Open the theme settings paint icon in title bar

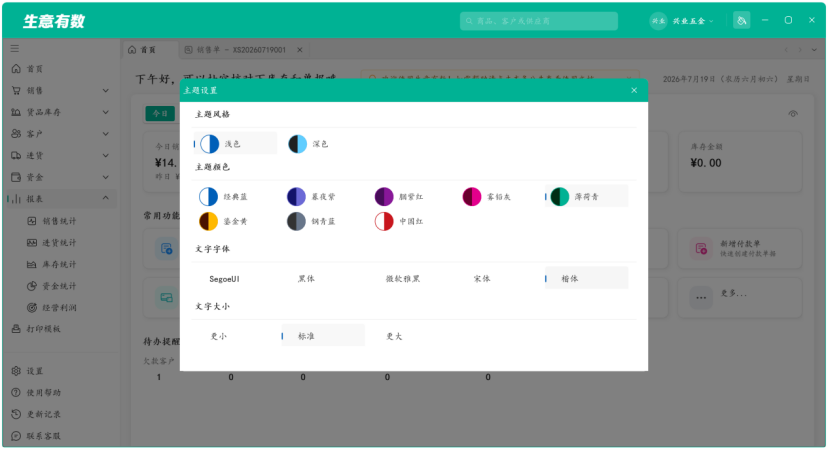coord(741,21)
